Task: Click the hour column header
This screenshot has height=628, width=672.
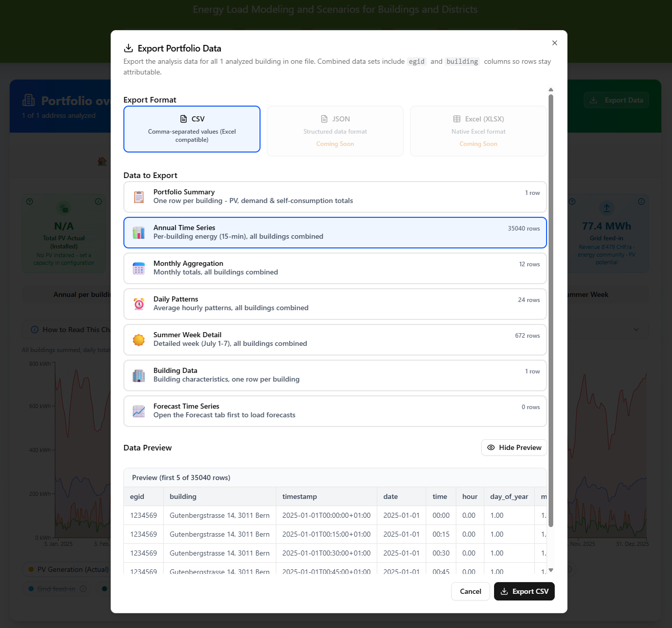Action: (470, 496)
